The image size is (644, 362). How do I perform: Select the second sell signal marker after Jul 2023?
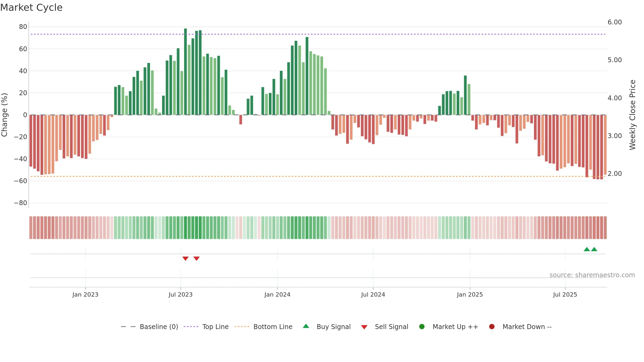pyautogui.click(x=196, y=258)
